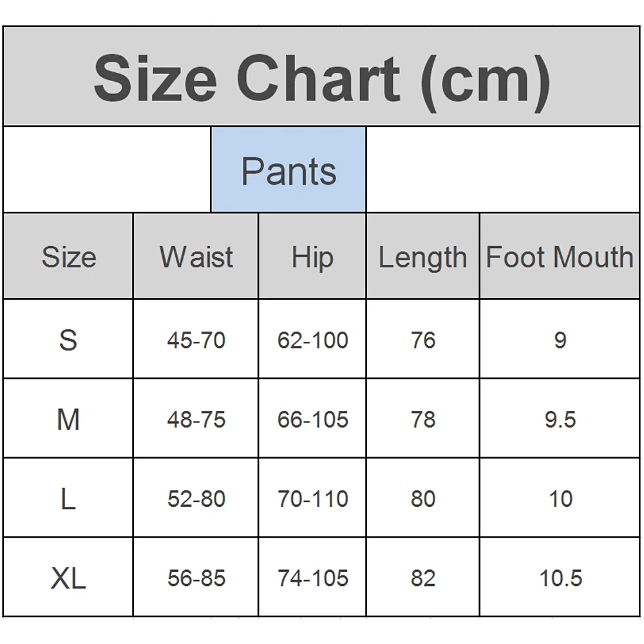Select waist value 45-70
Viewport: 644px width, 644px height.
tap(196, 339)
